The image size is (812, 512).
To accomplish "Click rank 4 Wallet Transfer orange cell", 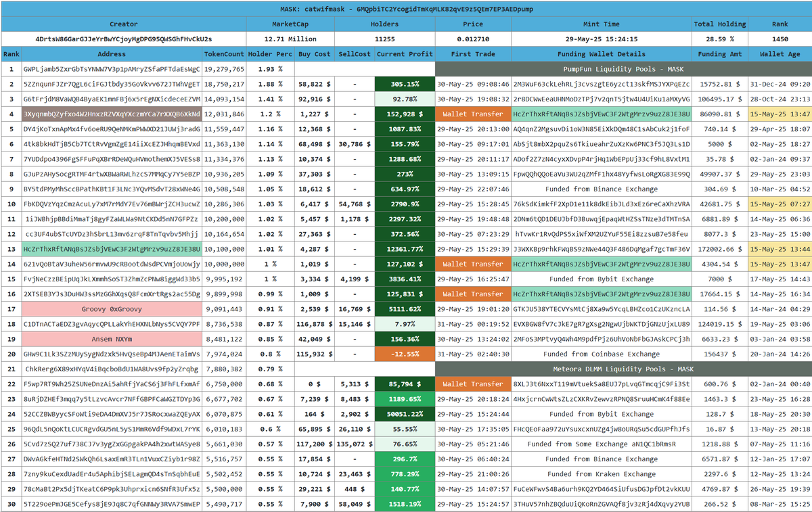I will 472,114.
